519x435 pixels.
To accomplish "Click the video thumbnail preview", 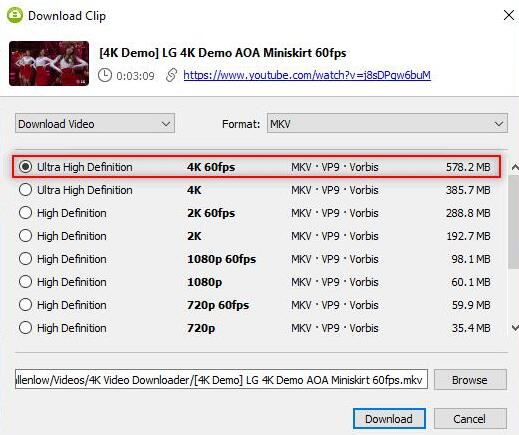I will (x=49, y=63).
